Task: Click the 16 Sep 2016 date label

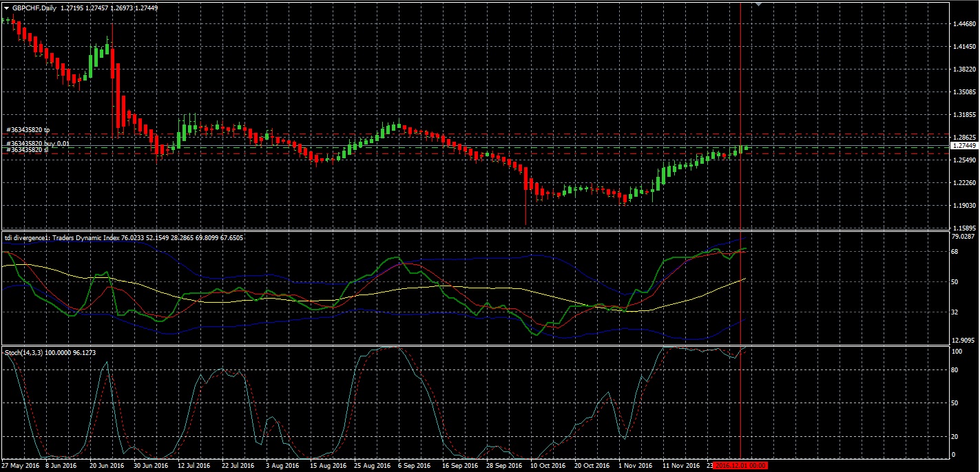Action: pos(460,466)
